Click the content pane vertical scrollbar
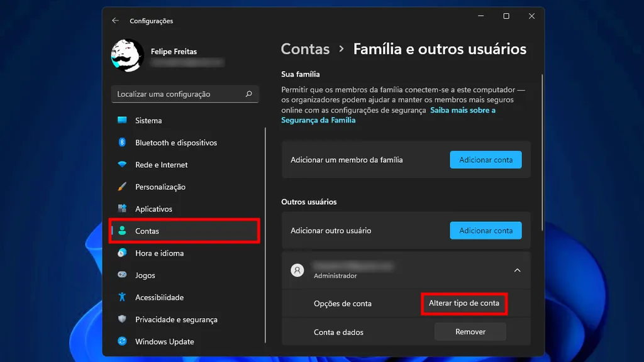Viewport: 644px width, 362px height. [542, 152]
